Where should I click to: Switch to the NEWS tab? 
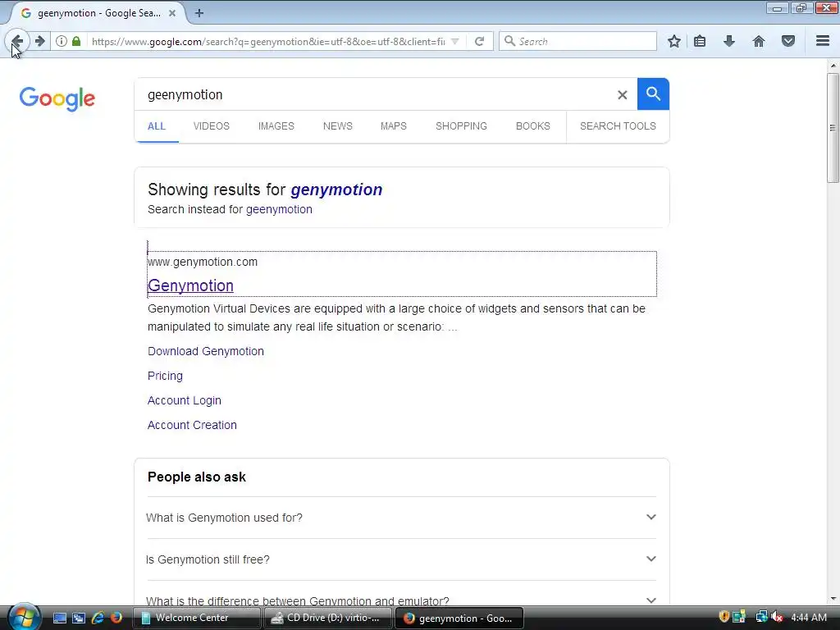pos(337,126)
